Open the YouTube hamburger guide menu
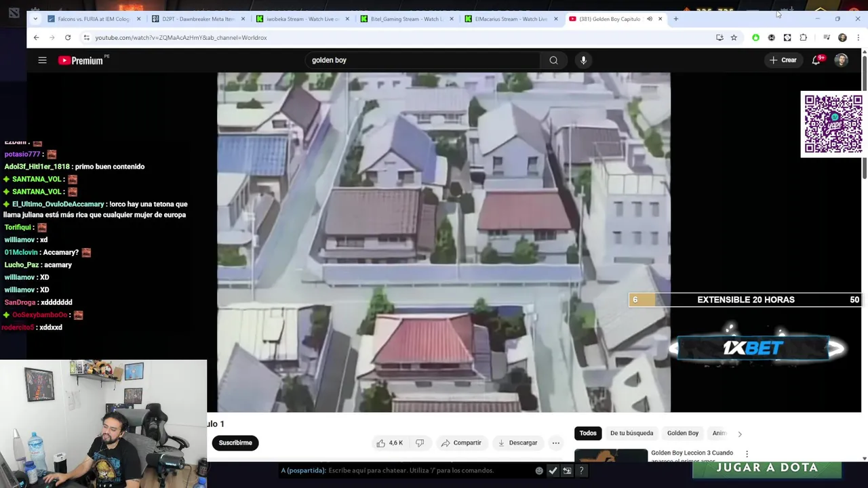This screenshot has height=488, width=868. point(42,60)
